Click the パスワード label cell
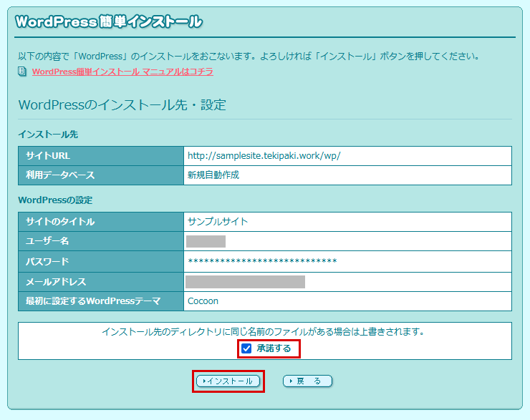 tap(100, 261)
